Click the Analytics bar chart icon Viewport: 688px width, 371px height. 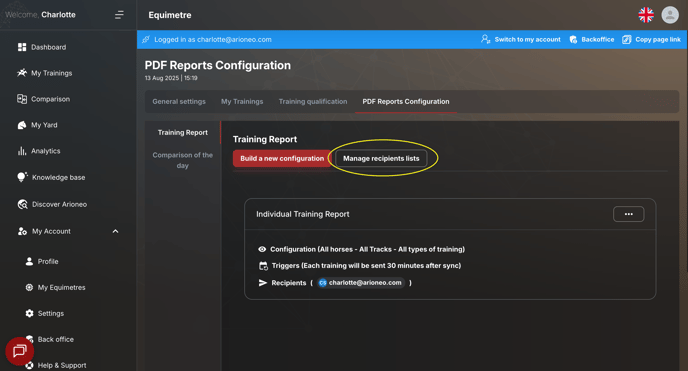[x=22, y=151]
